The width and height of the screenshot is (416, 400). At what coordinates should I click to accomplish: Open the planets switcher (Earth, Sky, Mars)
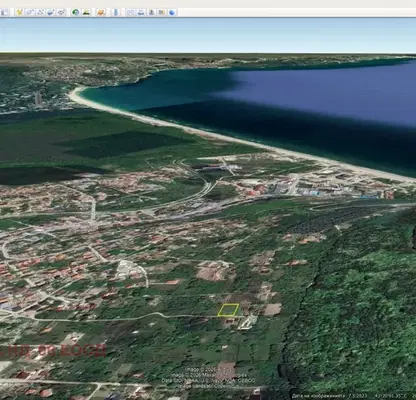click(x=101, y=12)
